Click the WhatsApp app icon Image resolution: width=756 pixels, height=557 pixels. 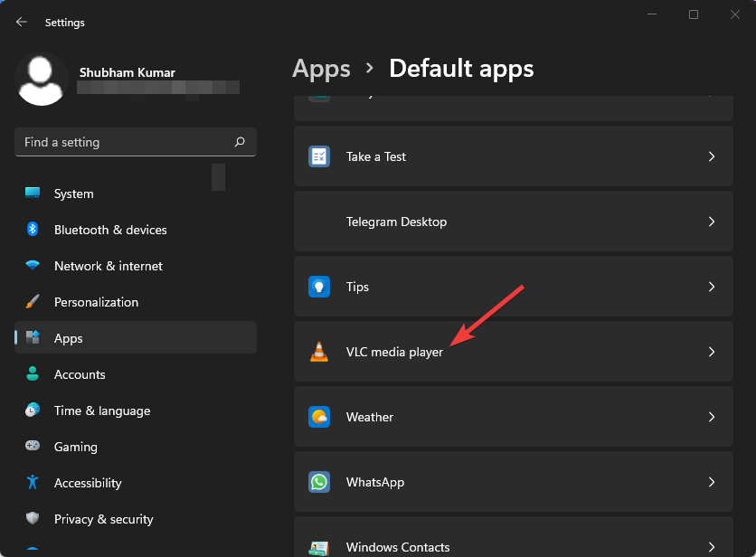[x=319, y=482]
